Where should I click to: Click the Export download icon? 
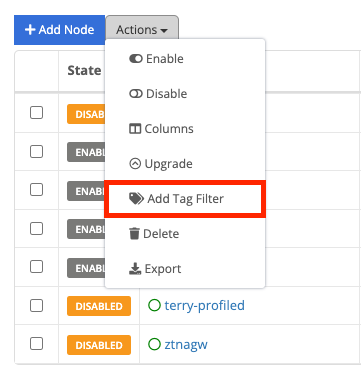[135, 269]
